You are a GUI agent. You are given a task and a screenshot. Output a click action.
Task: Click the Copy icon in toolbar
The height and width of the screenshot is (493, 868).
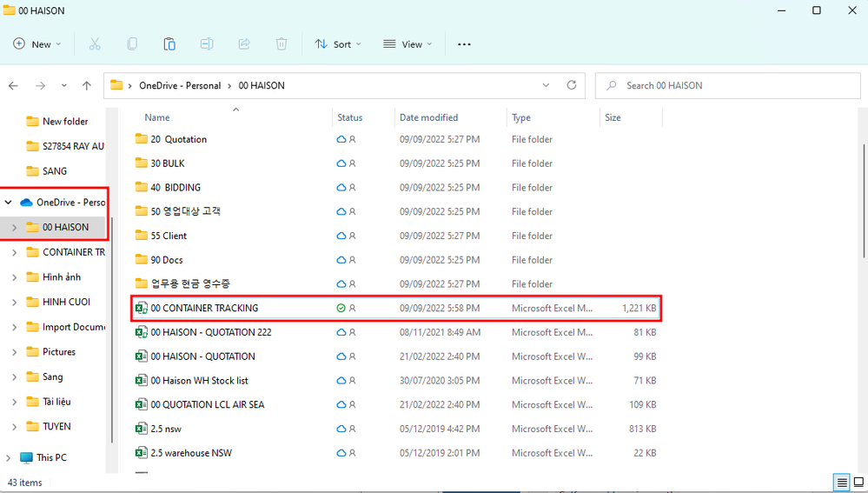pos(132,43)
